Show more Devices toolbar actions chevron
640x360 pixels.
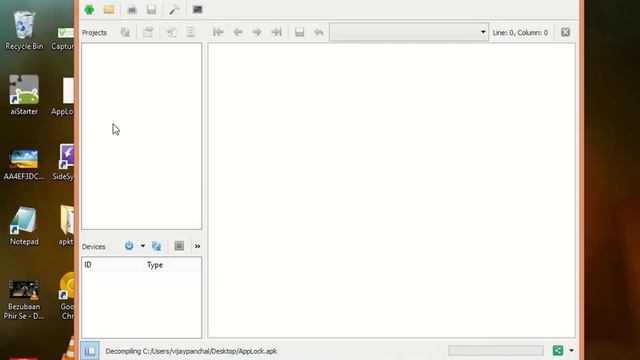pyautogui.click(x=198, y=246)
